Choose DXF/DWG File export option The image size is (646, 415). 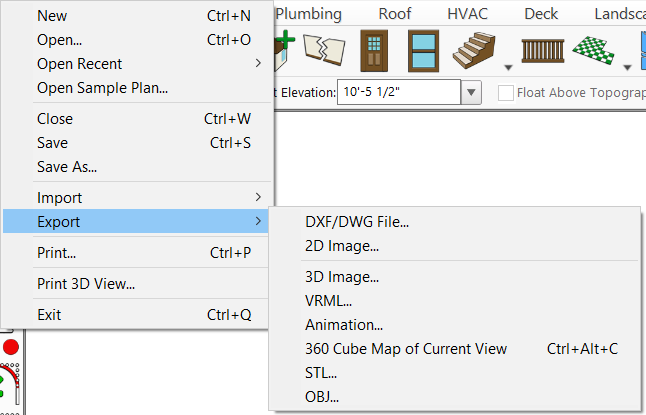coord(357,222)
